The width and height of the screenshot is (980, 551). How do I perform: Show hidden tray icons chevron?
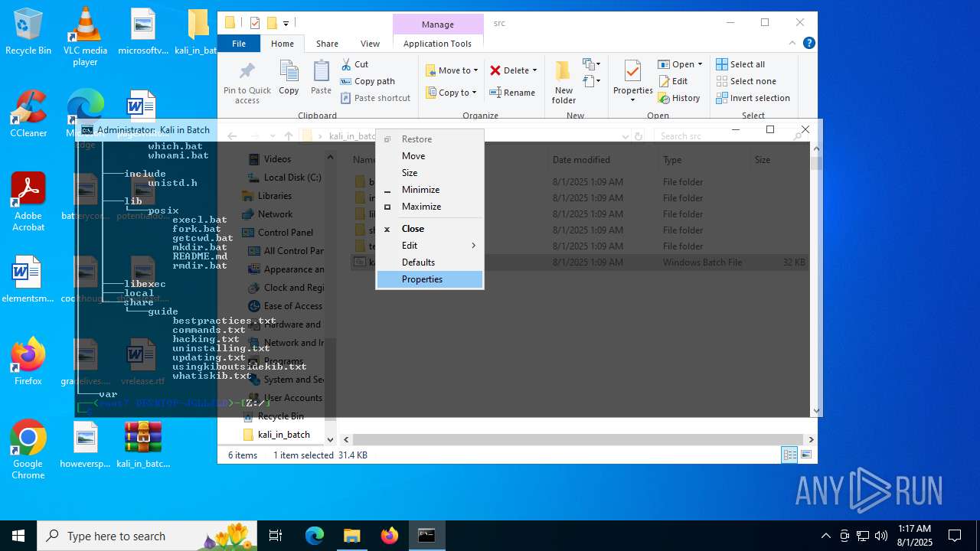point(825,536)
